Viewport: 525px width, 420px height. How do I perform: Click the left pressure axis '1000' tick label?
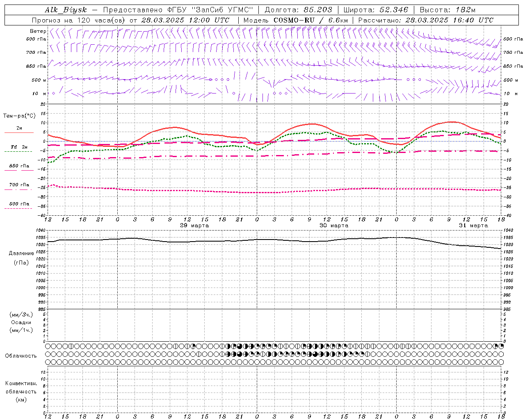(41, 288)
